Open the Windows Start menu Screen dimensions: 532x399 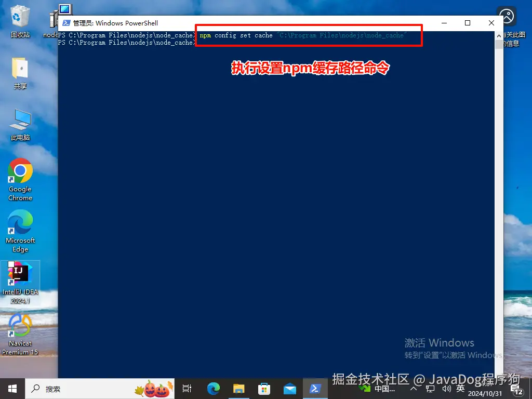(12, 389)
